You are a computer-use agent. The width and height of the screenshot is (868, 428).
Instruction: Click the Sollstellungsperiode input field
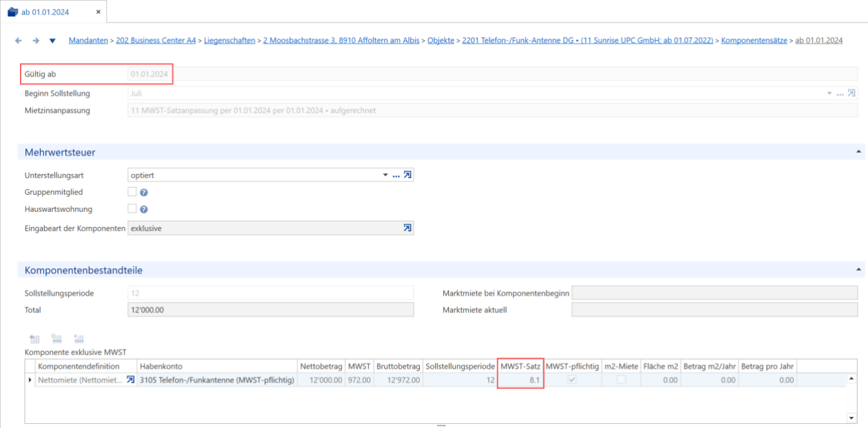click(271, 293)
